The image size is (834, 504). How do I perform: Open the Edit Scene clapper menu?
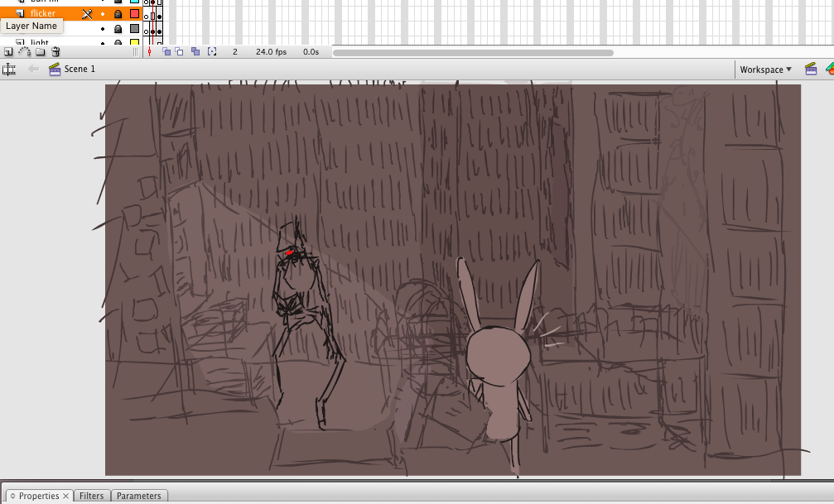coord(810,70)
